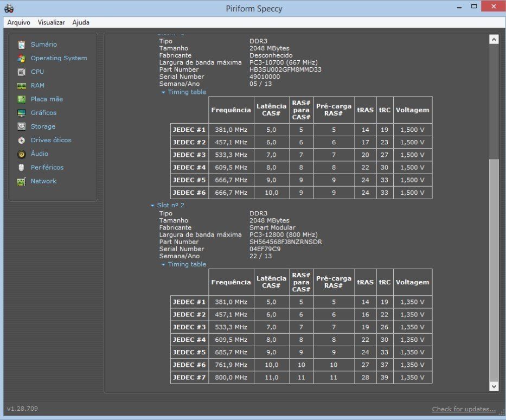This screenshot has height=420, width=506.
Task: Click the scrollbar down arrow
Action: (494, 386)
